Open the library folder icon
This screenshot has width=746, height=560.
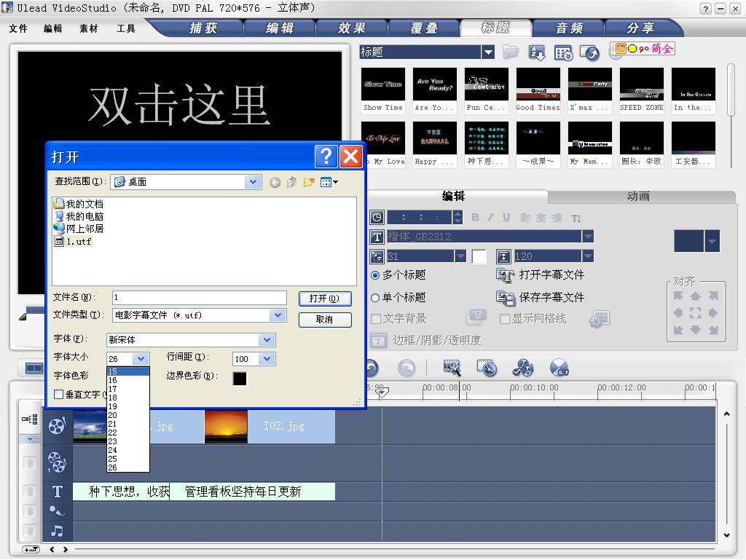click(x=511, y=52)
